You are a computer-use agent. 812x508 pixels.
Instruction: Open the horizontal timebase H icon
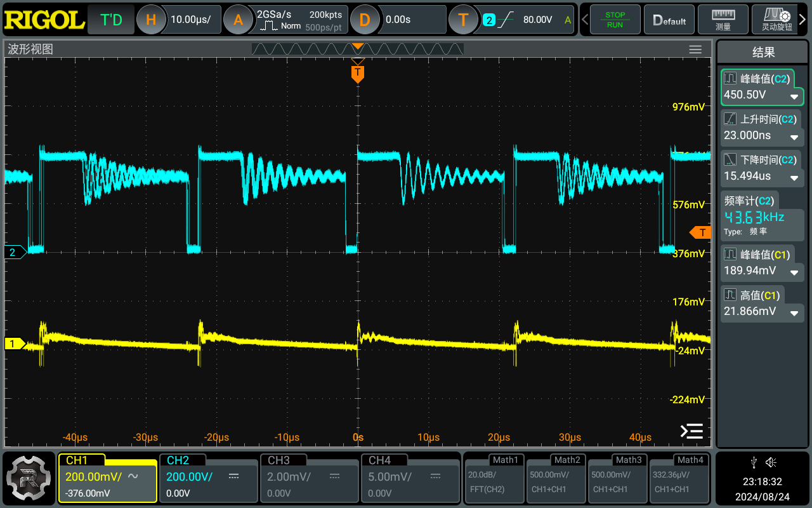[151, 20]
